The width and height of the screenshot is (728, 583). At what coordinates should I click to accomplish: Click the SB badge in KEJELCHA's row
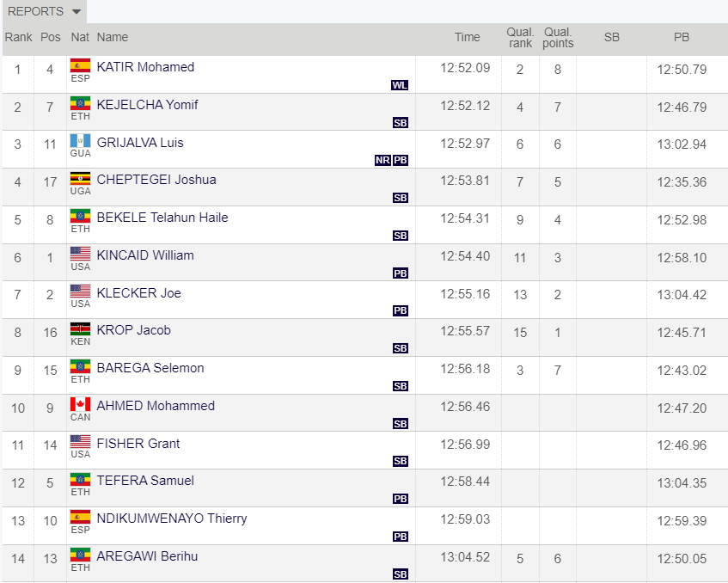tap(401, 123)
